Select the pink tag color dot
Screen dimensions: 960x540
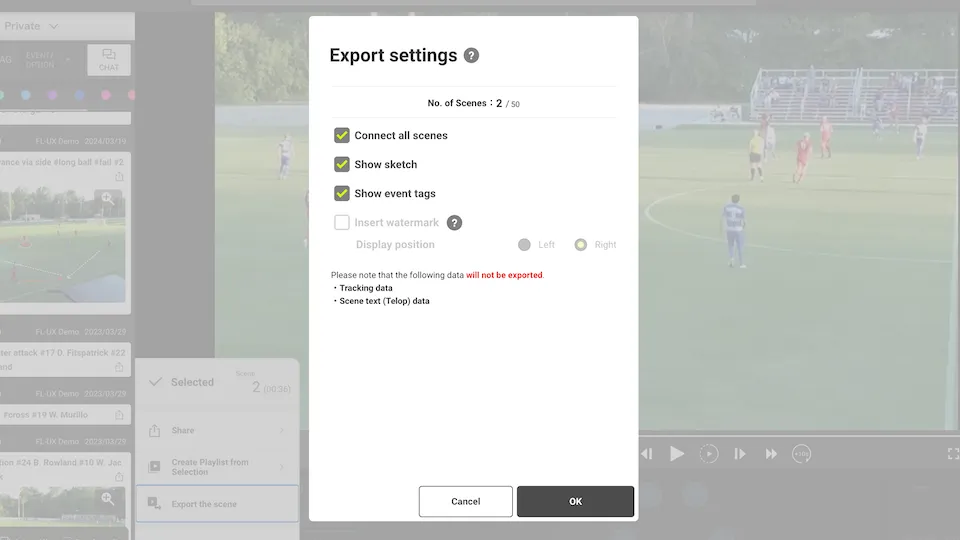(106, 96)
